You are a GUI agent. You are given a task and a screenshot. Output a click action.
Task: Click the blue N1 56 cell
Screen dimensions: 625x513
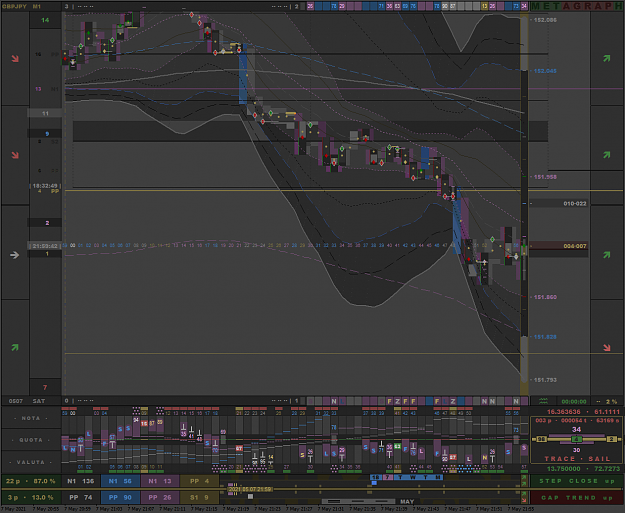pyautogui.click(x=120, y=481)
